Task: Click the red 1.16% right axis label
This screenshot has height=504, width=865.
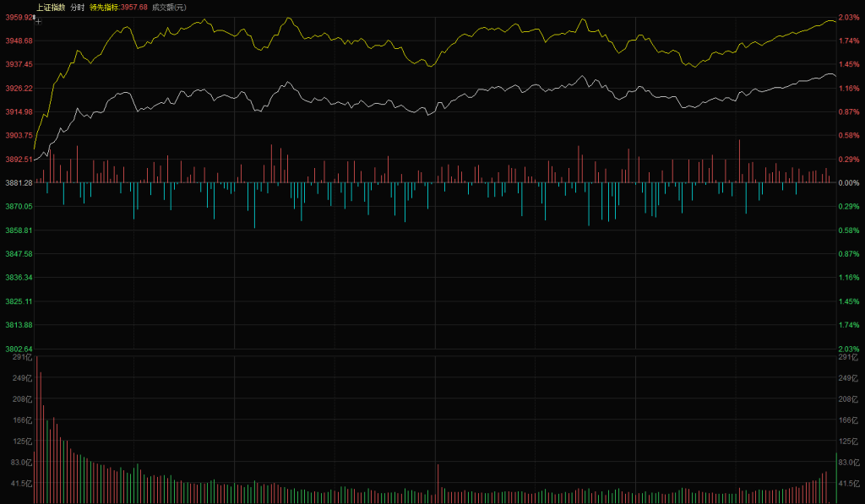Action: click(849, 88)
